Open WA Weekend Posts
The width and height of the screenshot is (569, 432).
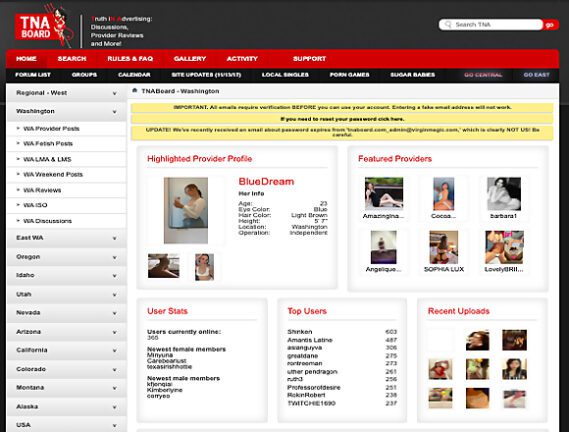(x=53, y=175)
